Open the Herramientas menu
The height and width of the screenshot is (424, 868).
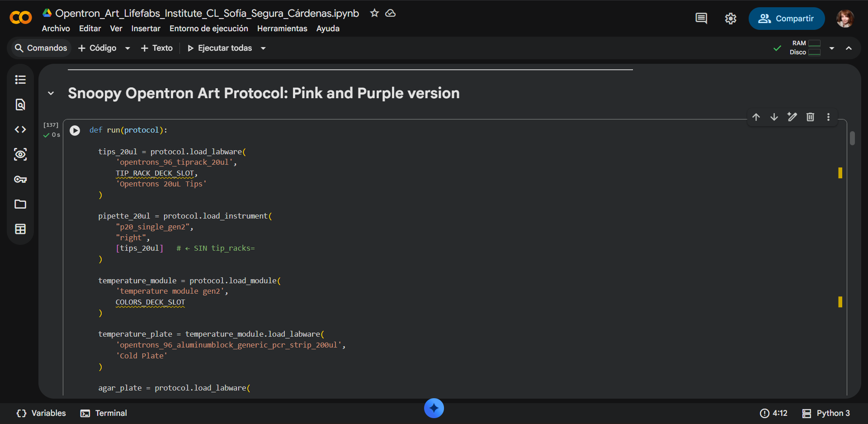coord(282,29)
